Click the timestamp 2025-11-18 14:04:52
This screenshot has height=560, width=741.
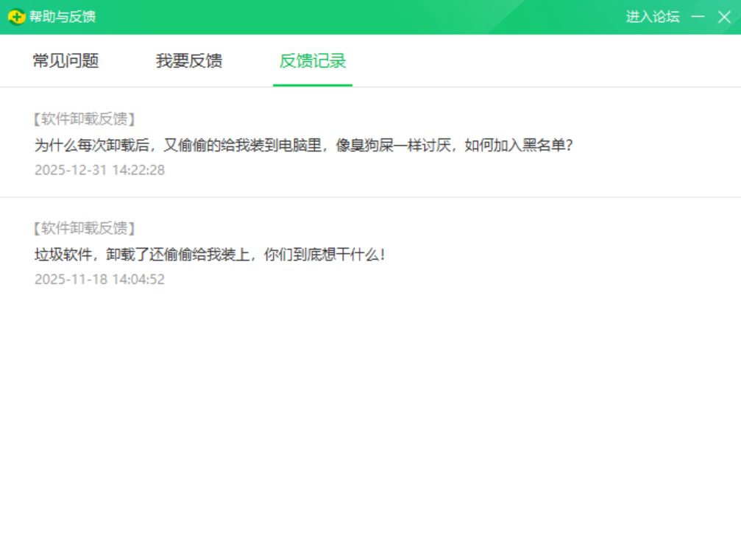[x=99, y=280]
